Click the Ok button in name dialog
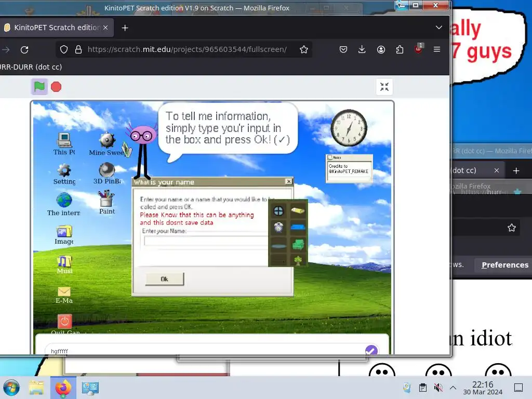Viewport: 532px width, 399px height. click(x=165, y=279)
